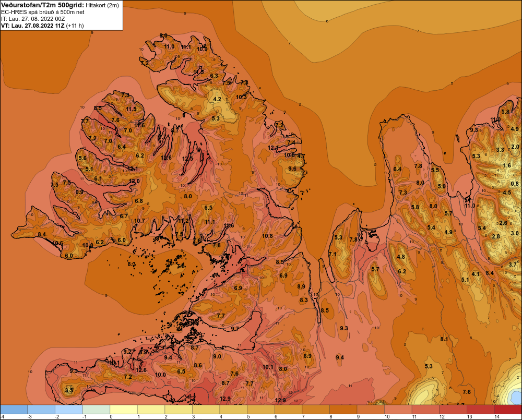Select the 3.7 temperature value
The width and height of the screenshot is (522, 420).
(513, 265)
